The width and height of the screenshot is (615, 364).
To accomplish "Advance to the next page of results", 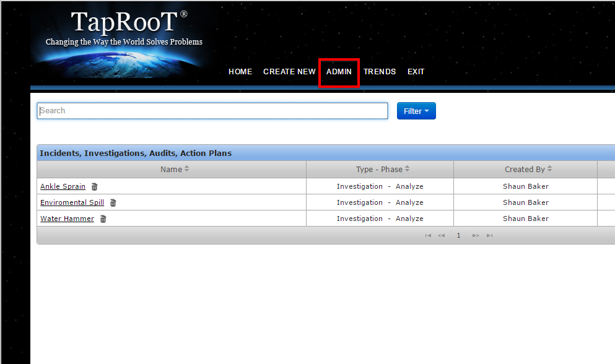I will pos(475,235).
